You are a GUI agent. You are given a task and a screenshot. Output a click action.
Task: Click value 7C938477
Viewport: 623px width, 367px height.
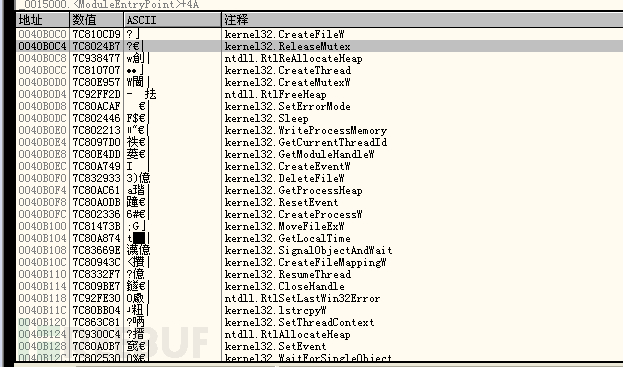tap(97, 58)
